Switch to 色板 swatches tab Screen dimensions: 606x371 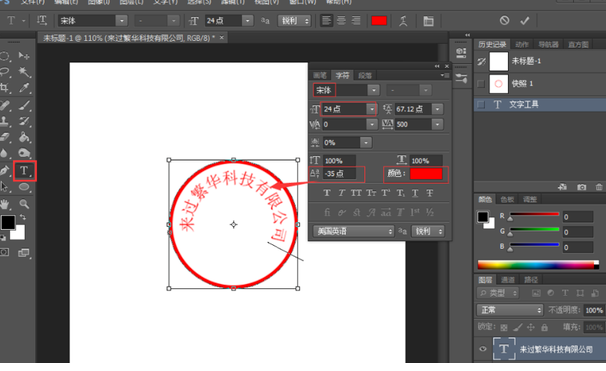click(507, 199)
